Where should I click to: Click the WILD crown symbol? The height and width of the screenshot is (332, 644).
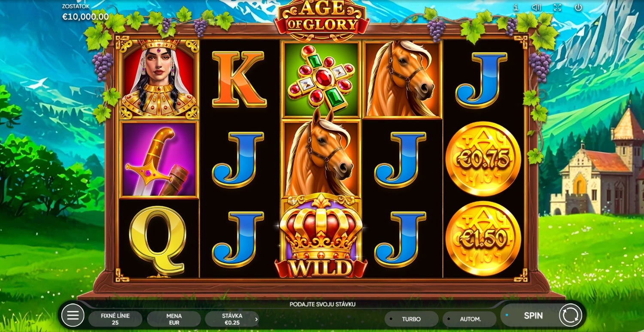point(321,236)
